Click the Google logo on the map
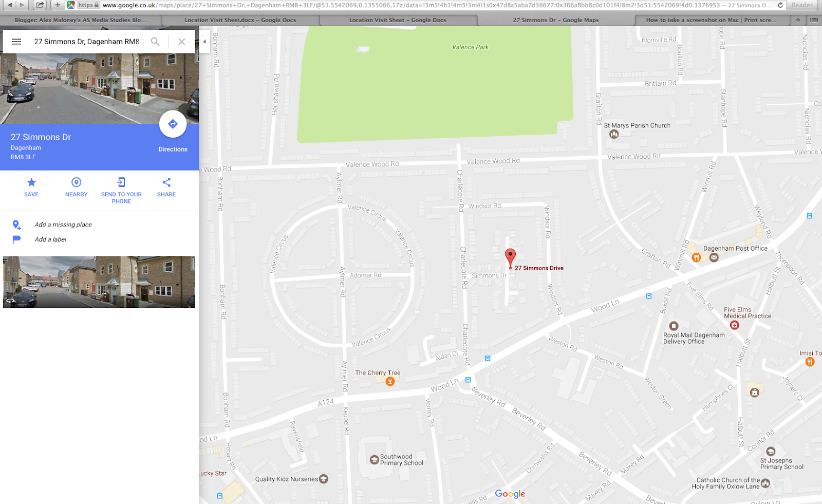Screen dimensions: 822x504 click(x=510, y=494)
